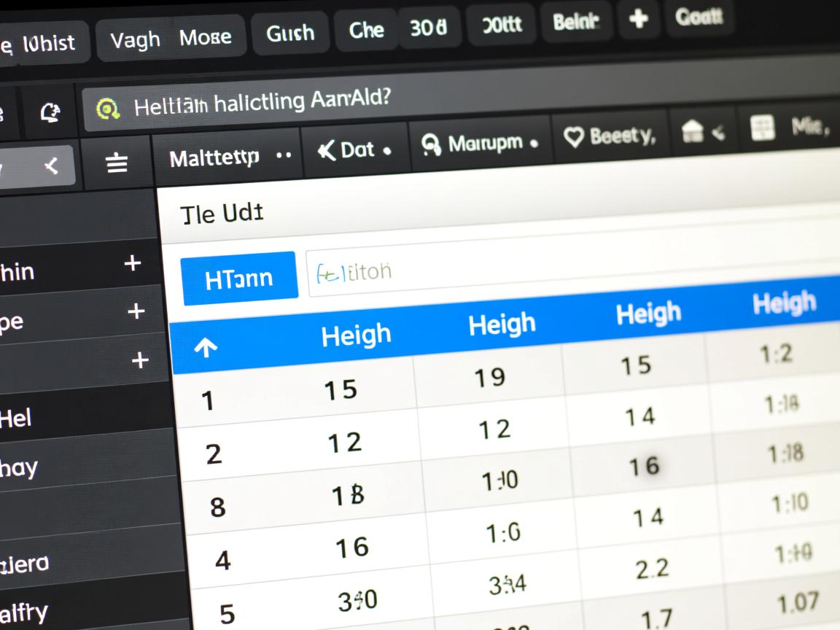The image size is (840, 630).
Task: Click the refresh icon left of address bar
Action: tap(50, 112)
